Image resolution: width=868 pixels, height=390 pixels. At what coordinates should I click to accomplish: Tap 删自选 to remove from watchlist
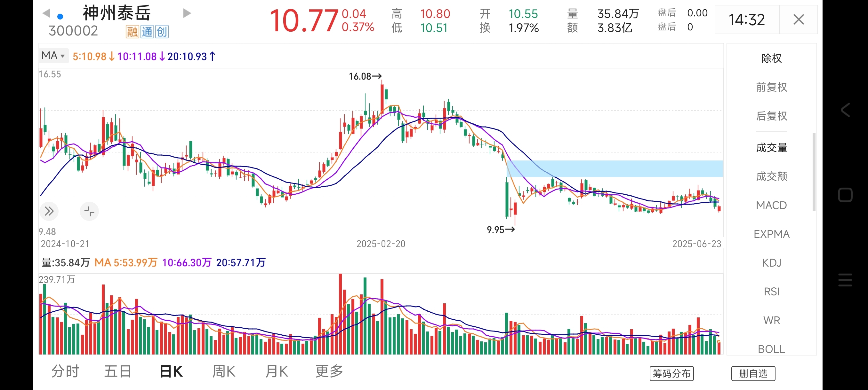point(753,373)
